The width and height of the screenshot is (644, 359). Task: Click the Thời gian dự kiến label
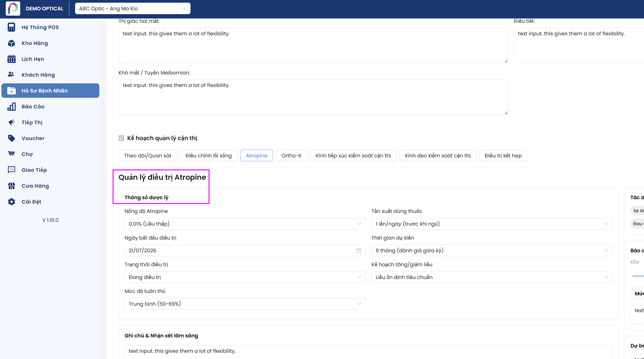pos(393,238)
